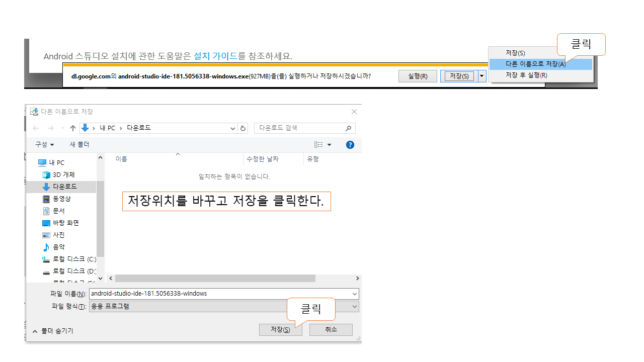Open the 음악 folder in sidebar

58,247
